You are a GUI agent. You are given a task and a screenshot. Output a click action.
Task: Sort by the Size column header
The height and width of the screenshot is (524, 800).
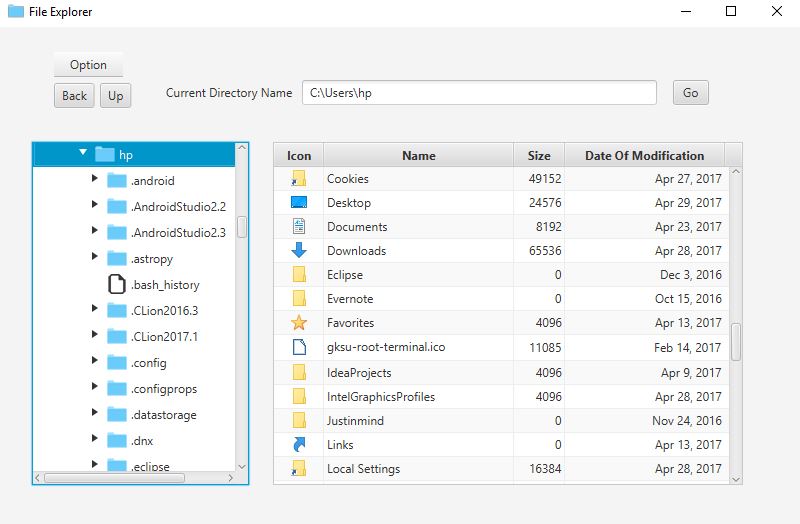(539, 156)
